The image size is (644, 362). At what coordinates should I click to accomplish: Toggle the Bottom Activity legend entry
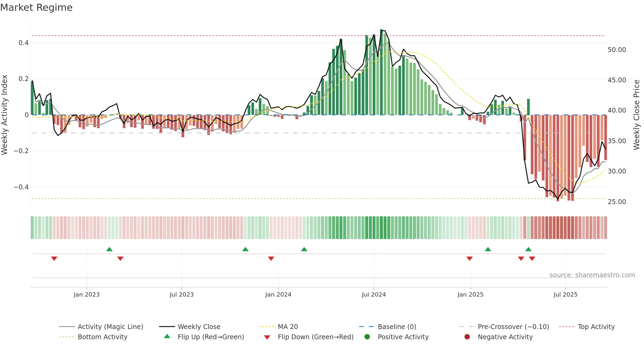point(93,337)
